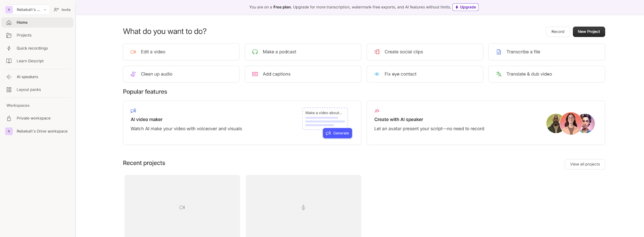Image resolution: width=644 pixels, height=237 pixels.
Task: Click the Home house icon in sidebar
Action: tap(9, 23)
